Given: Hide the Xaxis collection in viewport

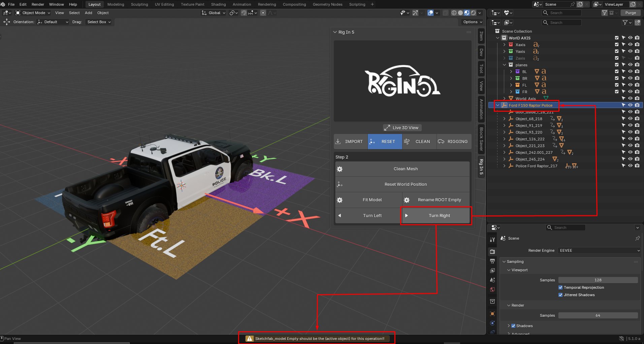Looking at the screenshot, I should 630,45.
